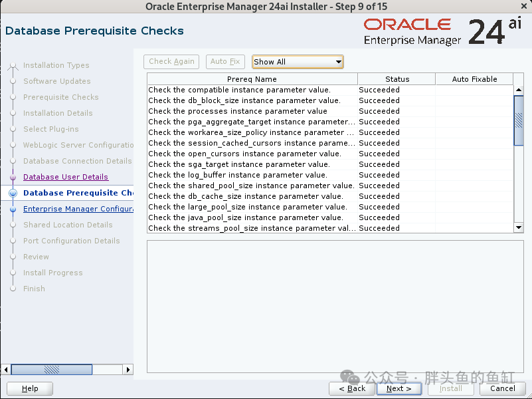Viewport: 532px width, 399px height.
Task: Select the compatible instance parameter check row
Action: click(x=330, y=90)
